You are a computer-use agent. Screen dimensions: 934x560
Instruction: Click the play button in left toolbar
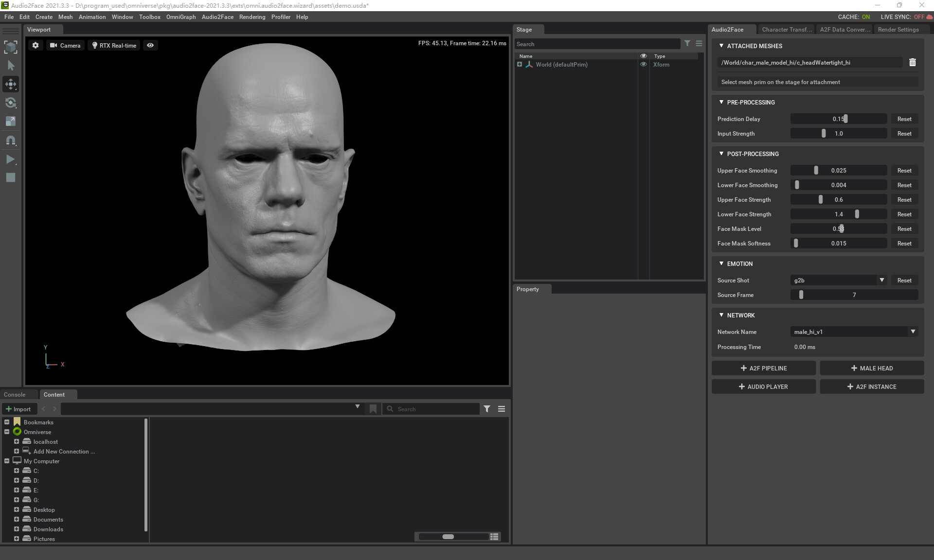pyautogui.click(x=10, y=159)
